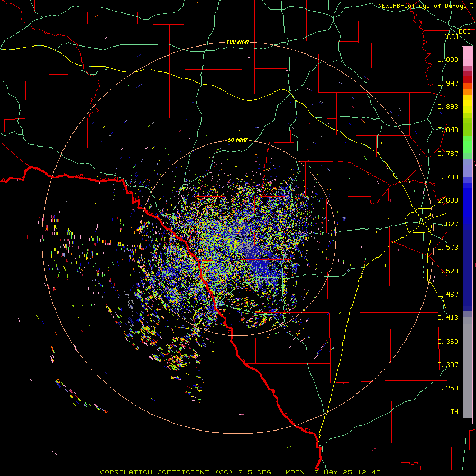Click the 10 MAY 25 date text

(x=331, y=472)
